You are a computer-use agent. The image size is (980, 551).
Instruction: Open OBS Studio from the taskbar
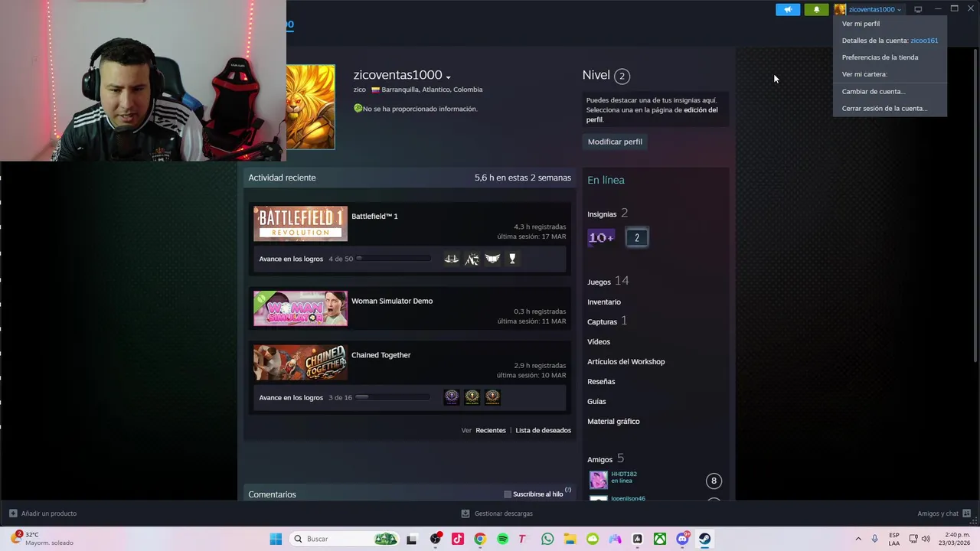tap(435, 539)
